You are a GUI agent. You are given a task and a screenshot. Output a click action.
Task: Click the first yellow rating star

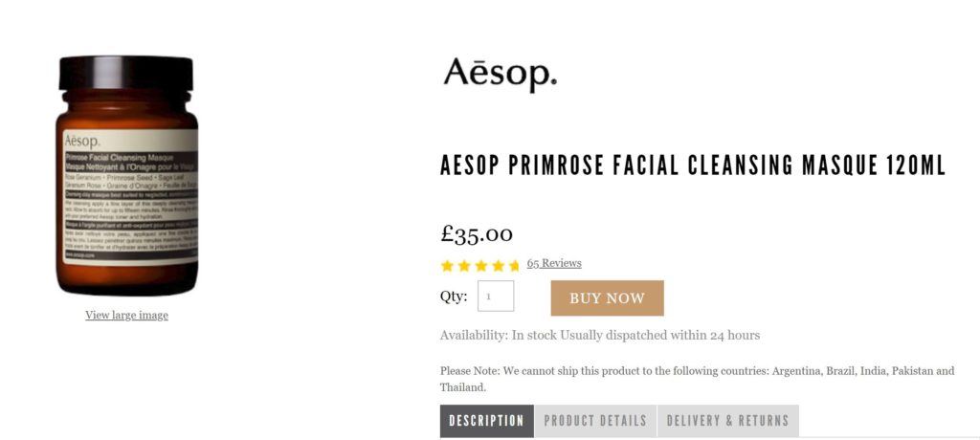tap(447, 265)
